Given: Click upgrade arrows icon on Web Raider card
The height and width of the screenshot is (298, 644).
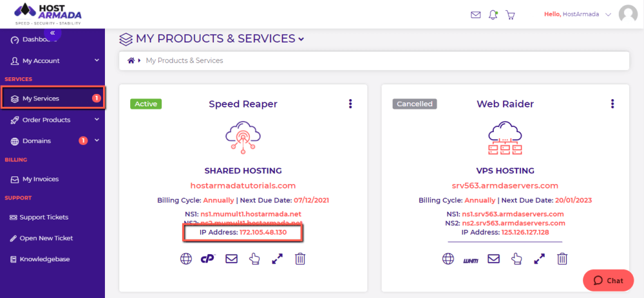Looking at the screenshot, I should pyautogui.click(x=539, y=259).
